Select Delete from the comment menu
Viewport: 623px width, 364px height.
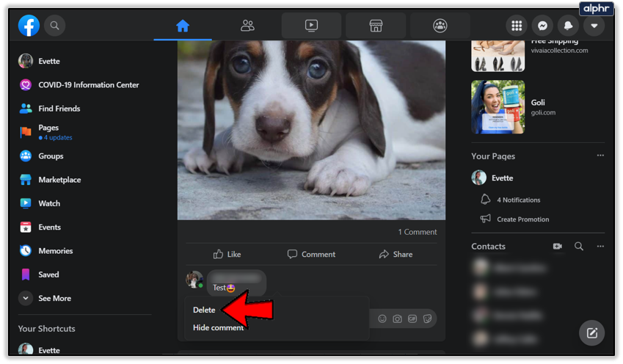click(x=204, y=310)
